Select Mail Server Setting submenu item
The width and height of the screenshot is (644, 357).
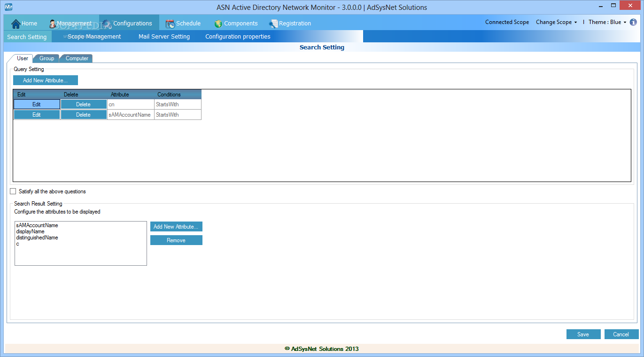pos(164,37)
